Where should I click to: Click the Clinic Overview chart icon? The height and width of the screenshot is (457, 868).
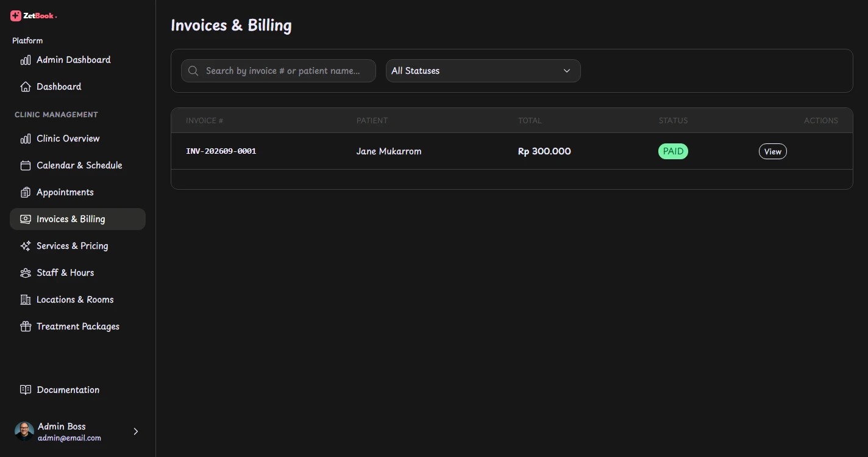(x=26, y=139)
